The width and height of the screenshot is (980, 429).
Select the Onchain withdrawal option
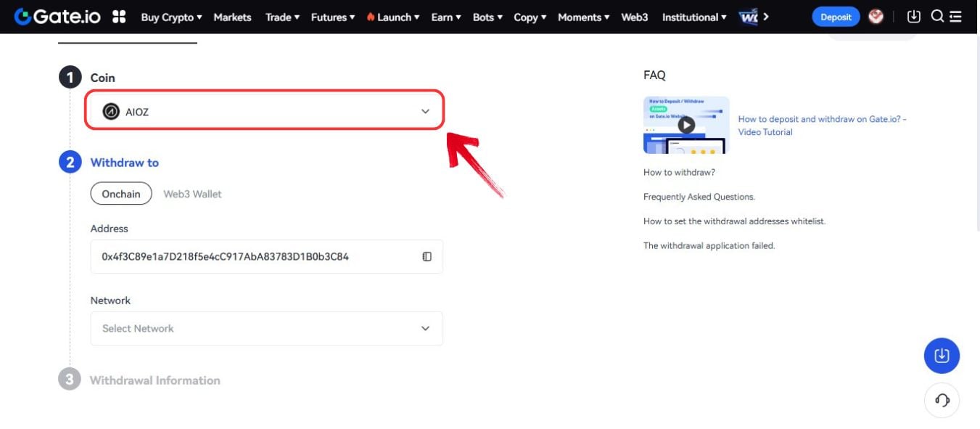pyautogui.click(x=121, y=194)
